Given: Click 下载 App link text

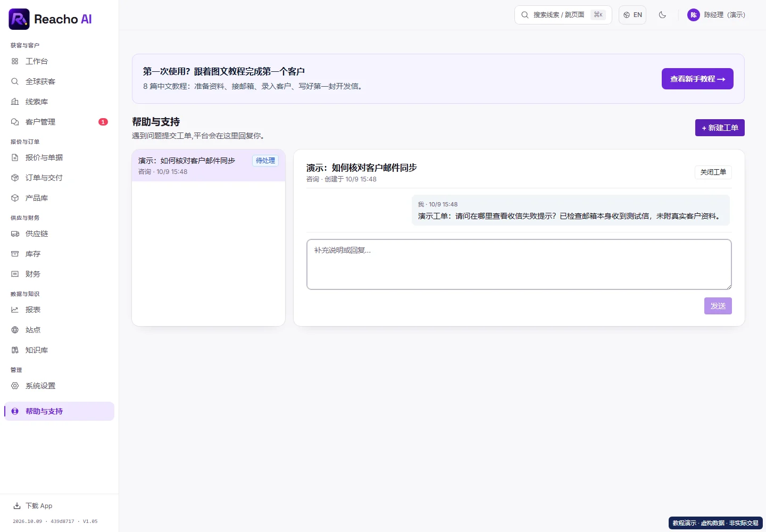Looking at the screenshot, I should pyautogui.click(x=39, y=506).
